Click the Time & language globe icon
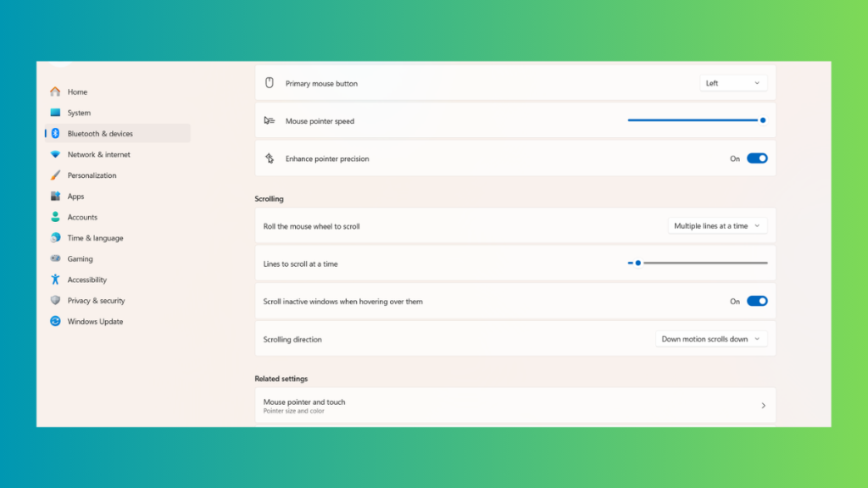Viewport: 868px width, 488px height. pyautogui.click(x=55, y=238)
